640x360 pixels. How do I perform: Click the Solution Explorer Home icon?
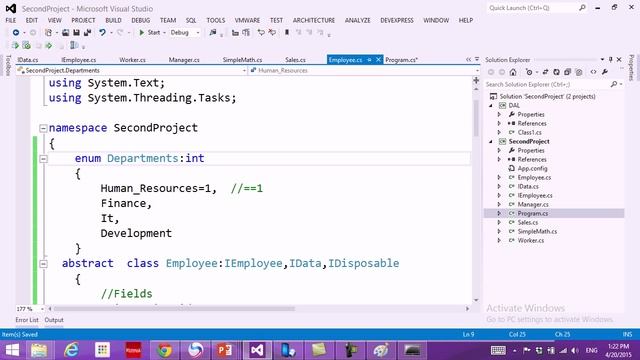click(513, 72)
